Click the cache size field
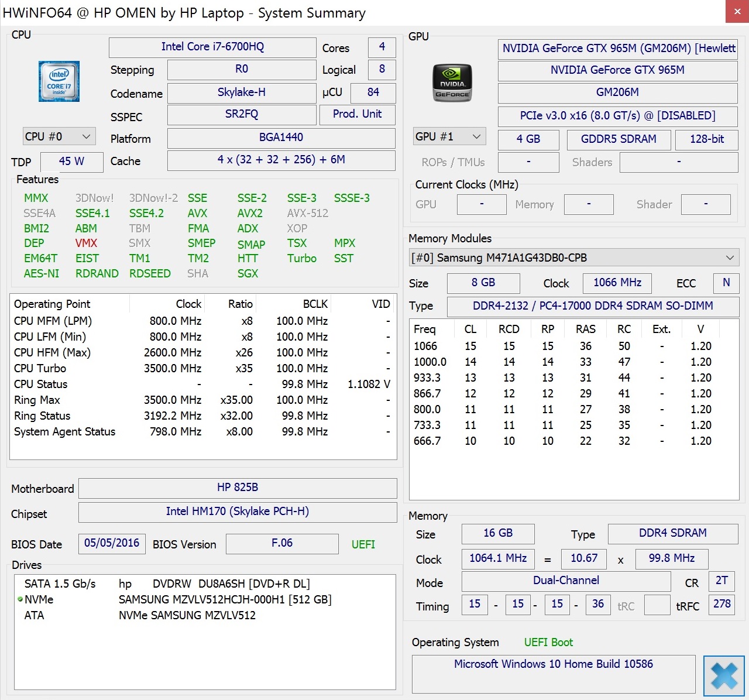749x700 pixels. pos(281,160)
